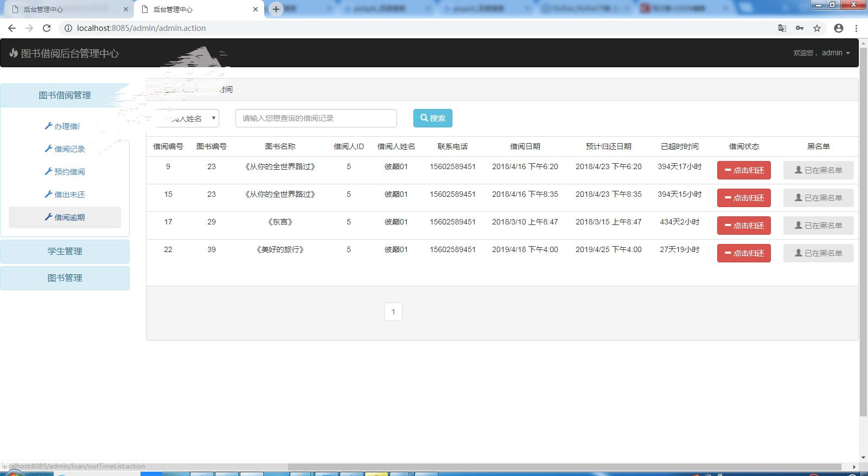The image size is (868, 476).
Task: Click the borrow record search input
Action: (316, 118)
